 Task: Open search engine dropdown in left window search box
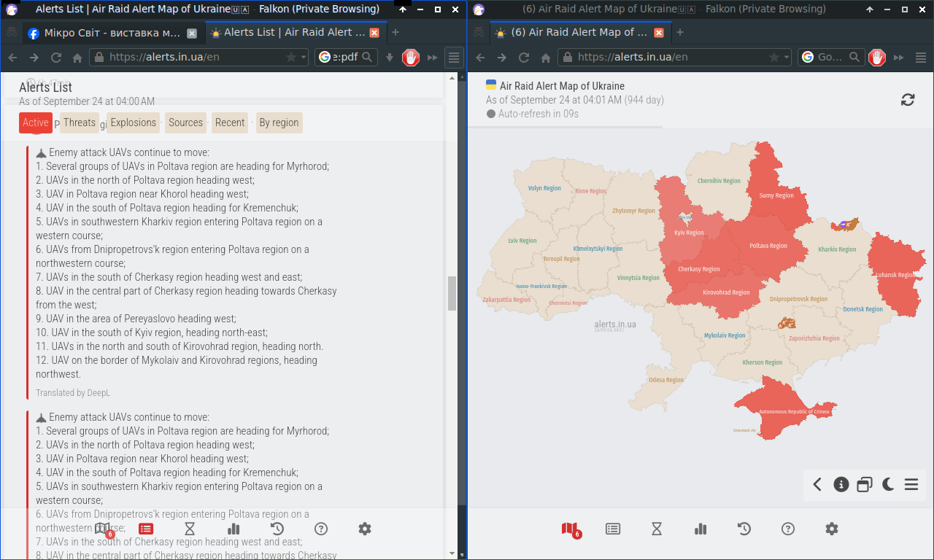click(x=325, y=57)
